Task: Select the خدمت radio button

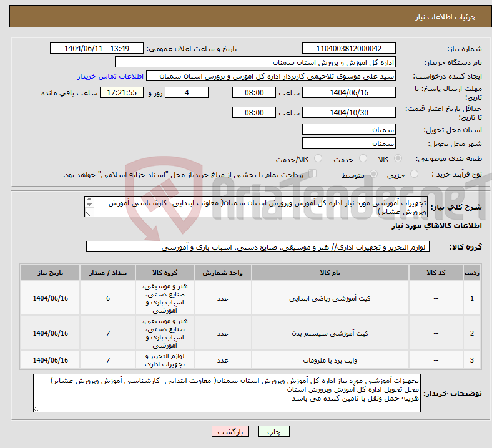Action: coord(363,158)
